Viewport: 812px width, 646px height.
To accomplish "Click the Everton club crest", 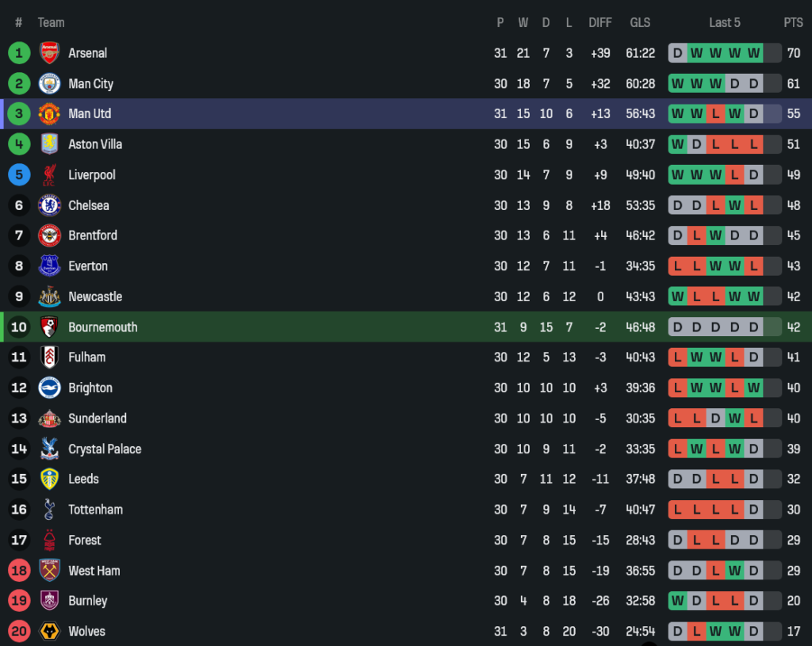I will point(49,266).
